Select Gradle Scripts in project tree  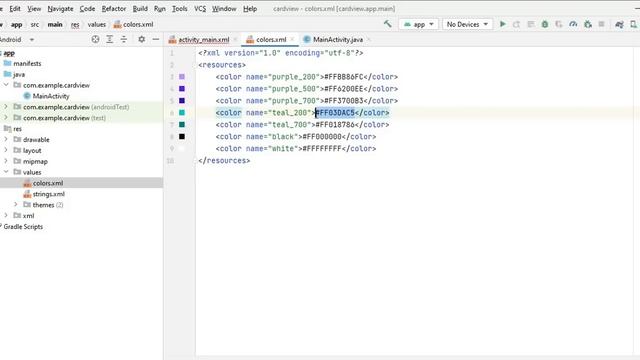[23, 227]
